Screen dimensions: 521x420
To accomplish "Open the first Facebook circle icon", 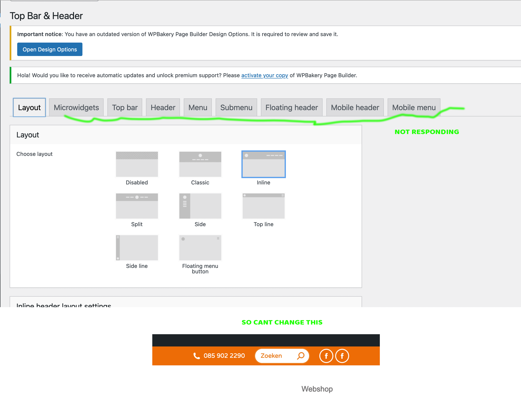I will coord(326,356).
